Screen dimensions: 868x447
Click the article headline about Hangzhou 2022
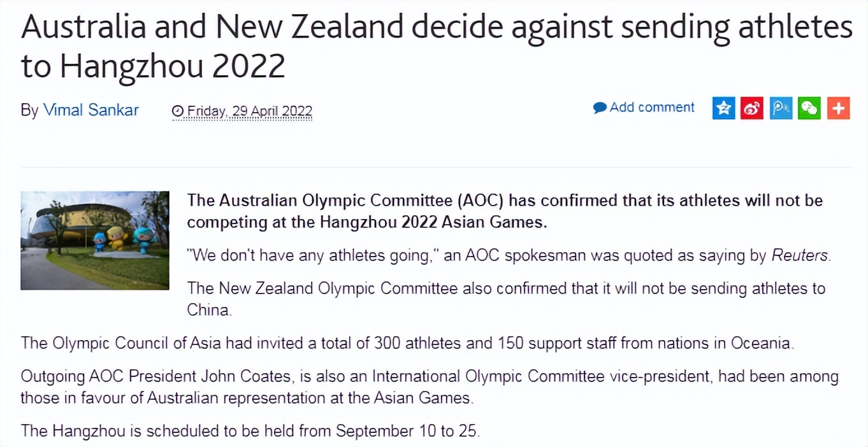point(436,46)
